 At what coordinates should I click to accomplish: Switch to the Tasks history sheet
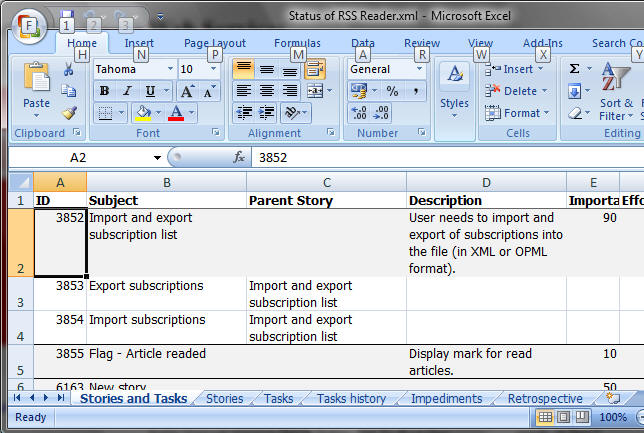point(352,398)
